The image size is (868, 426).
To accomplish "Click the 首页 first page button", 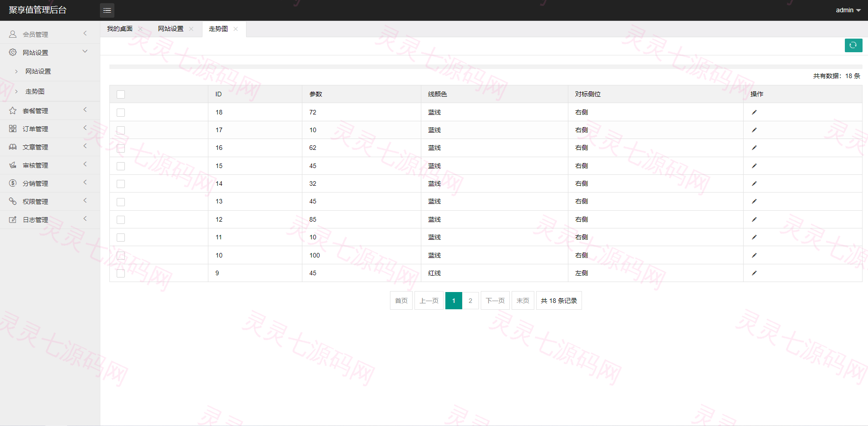I will click(401, 301).
